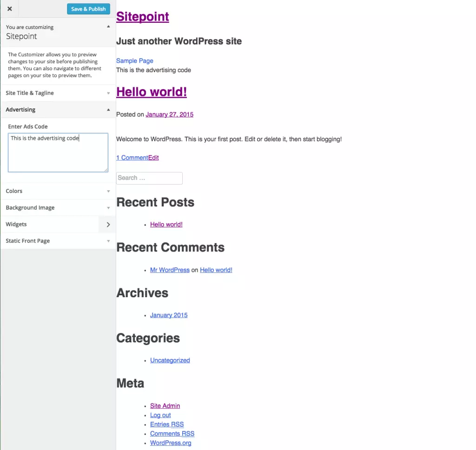Open the Hello world! post title
Image resolution: width=476 pixels, height=450 pixels.
[x=151, y=92]
